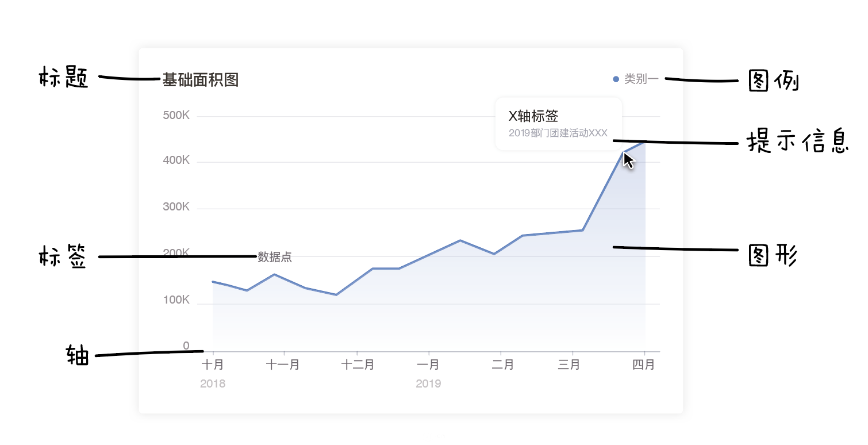Click the 数据点 data label
The image size is (868, 445).
click(275, 258)
